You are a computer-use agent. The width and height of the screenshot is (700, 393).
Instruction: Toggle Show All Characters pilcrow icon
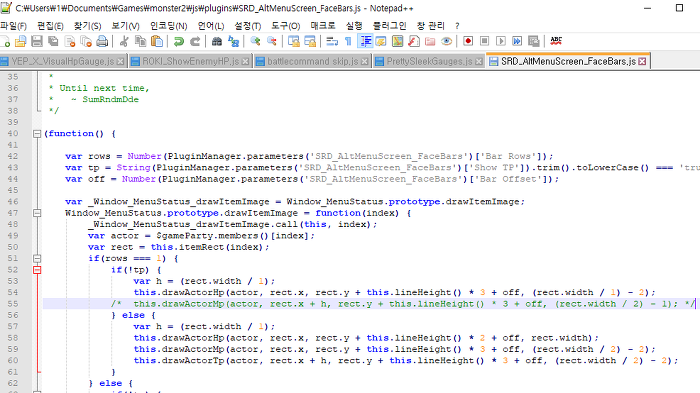point(348,42)
